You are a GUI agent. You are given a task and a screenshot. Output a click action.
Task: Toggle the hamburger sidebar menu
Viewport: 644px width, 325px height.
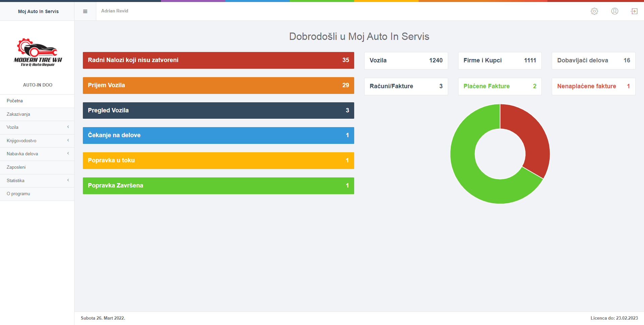point(85,11)
